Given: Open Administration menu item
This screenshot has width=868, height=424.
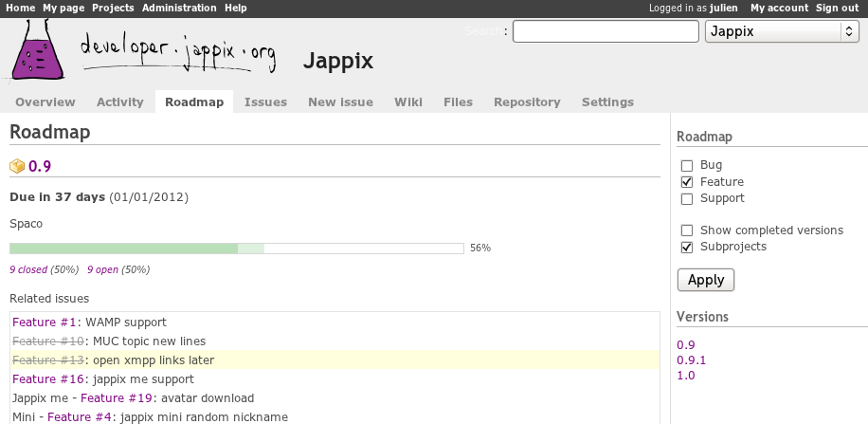Looking at the screenshot, I should (x=179, y=8).
